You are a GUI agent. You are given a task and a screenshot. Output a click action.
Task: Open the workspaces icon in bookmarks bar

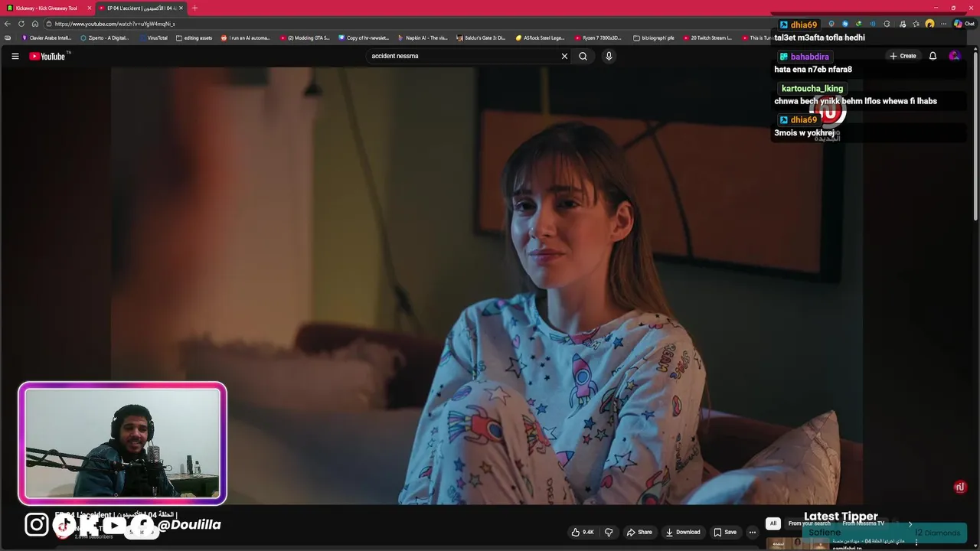click(x=8, y=37)
